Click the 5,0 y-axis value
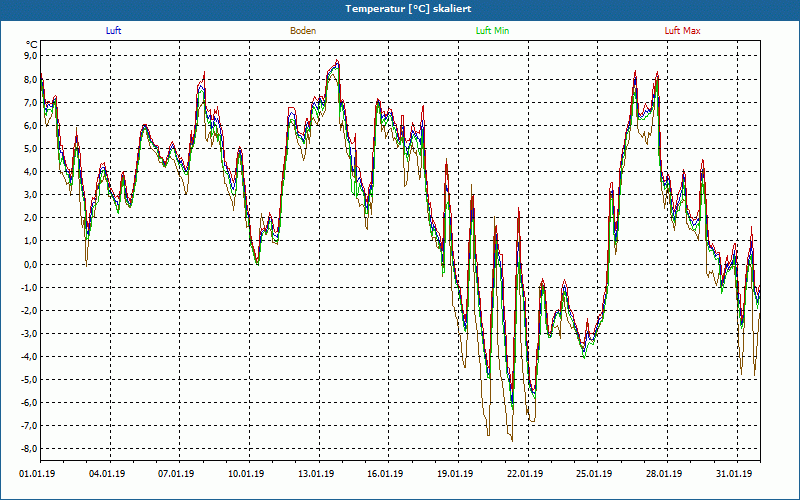The height and width of the screenshot is (500, 800). [31, 148]
